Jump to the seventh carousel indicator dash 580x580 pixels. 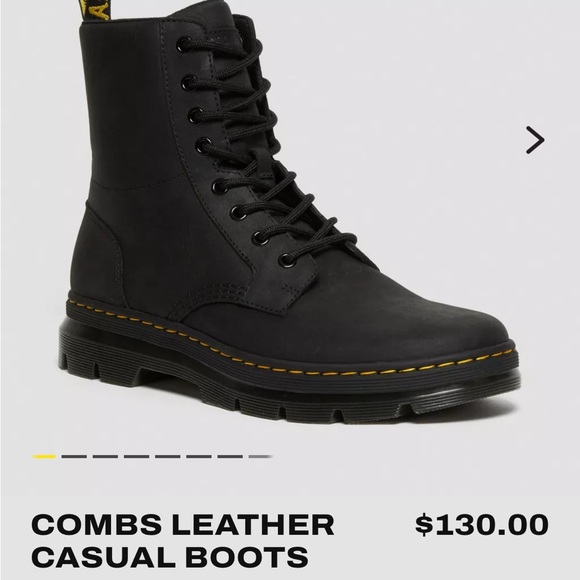click(230, 456)
